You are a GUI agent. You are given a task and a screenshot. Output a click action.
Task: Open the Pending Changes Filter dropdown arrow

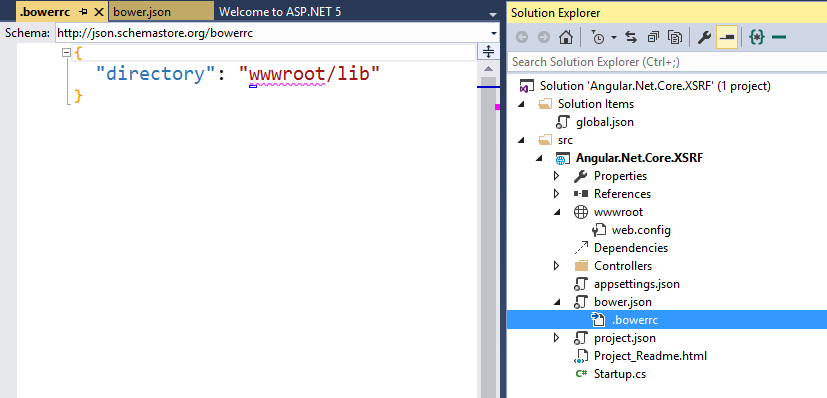tap(614, 38)
